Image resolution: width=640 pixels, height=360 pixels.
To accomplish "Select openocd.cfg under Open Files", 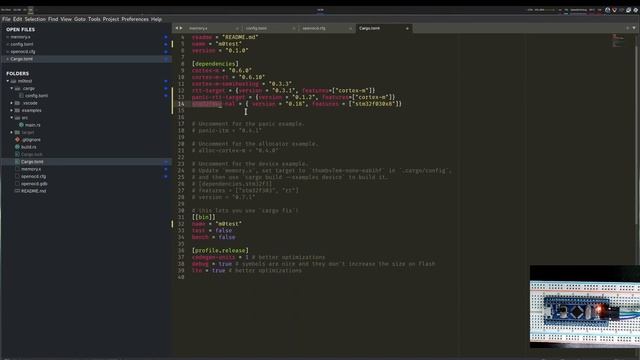I will [x=23, y=52].
